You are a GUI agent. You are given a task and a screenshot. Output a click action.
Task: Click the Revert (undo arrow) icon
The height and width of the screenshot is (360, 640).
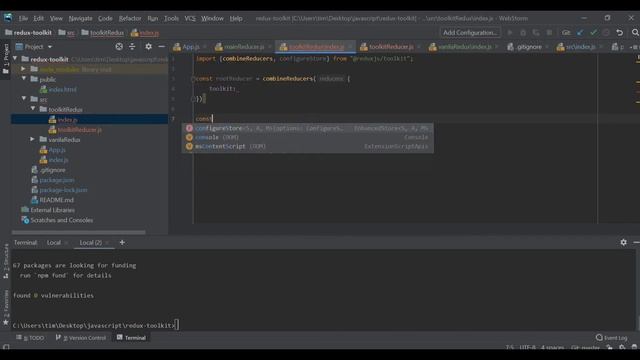coord(620,33)
